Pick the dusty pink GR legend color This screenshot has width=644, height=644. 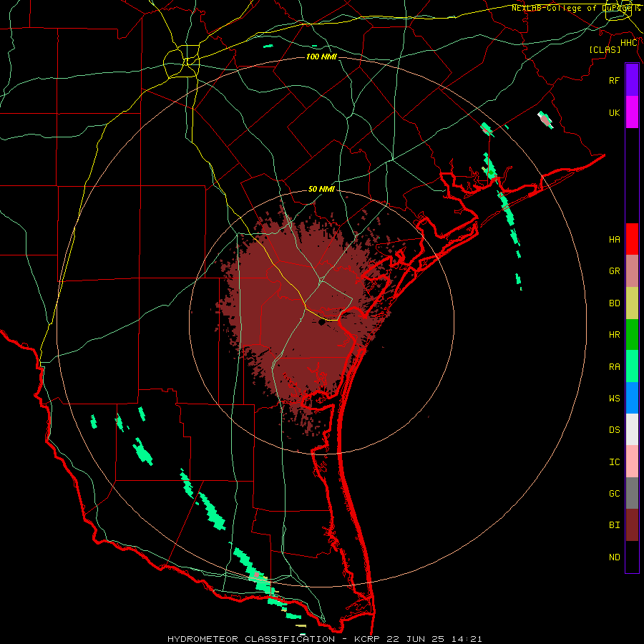pos(632,271)
